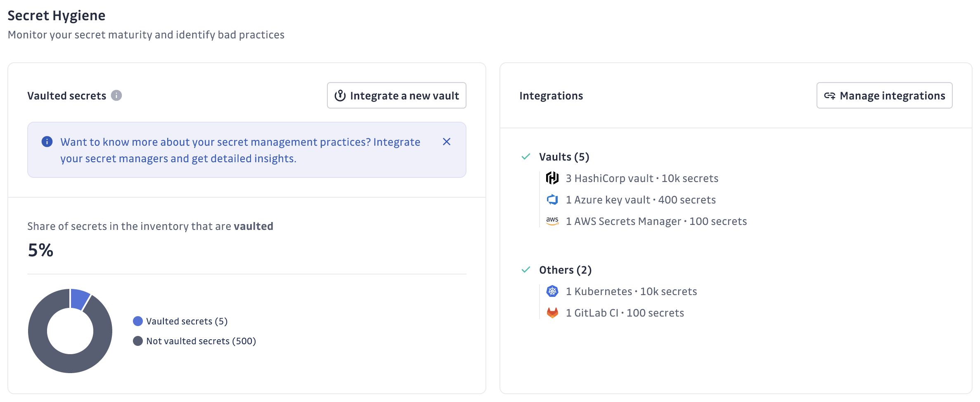The width and height of the screenshot is (980, 402).
Task: Click the Azure key vault icon
Action: click(x=552, y=200)
